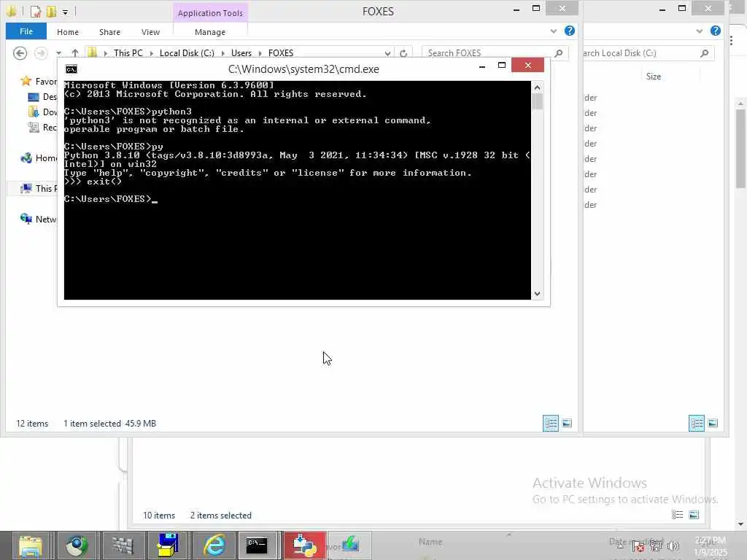Click Users in address breadcrumb
The width and height of the screenshot is (747, 560).
click(241, 52)
